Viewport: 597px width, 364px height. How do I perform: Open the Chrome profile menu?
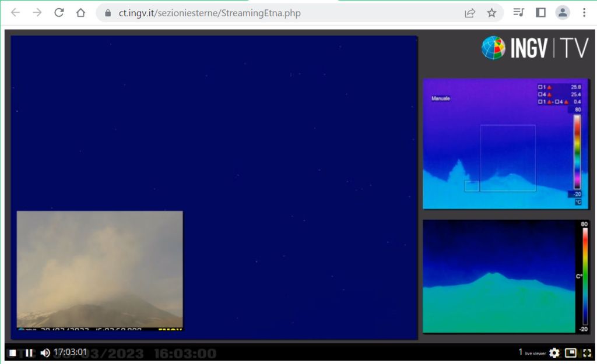click(x=562, y=13)
